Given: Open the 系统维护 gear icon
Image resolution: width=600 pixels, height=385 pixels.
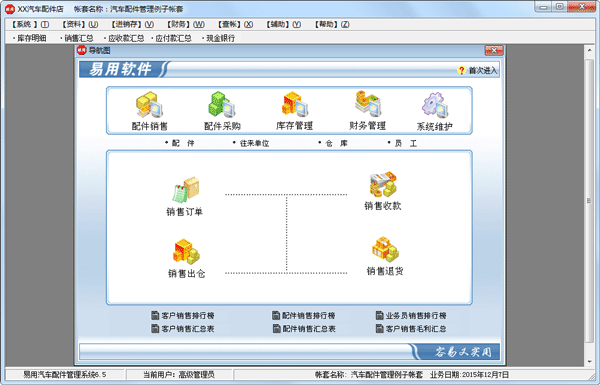Looking at the screenshot, I should click(x=435, y=104).
